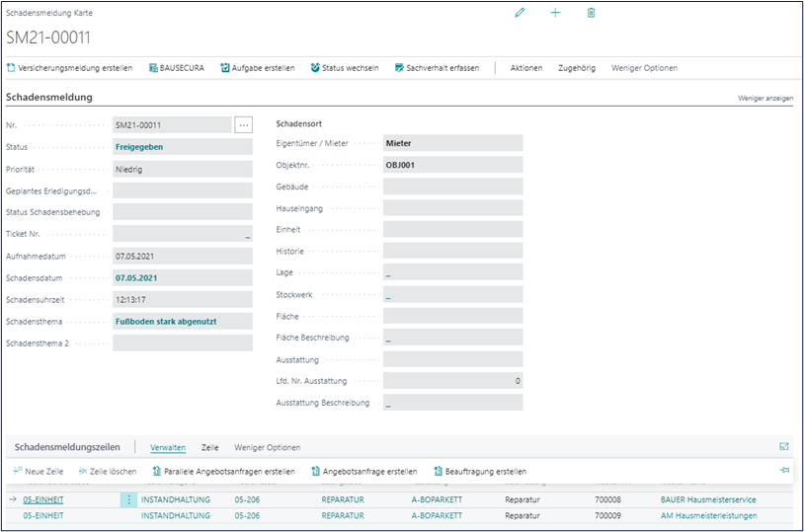Click Aufgabe erstellen in the action bar
The width and height of the screenshot is (804, 532).
(257, 68)
